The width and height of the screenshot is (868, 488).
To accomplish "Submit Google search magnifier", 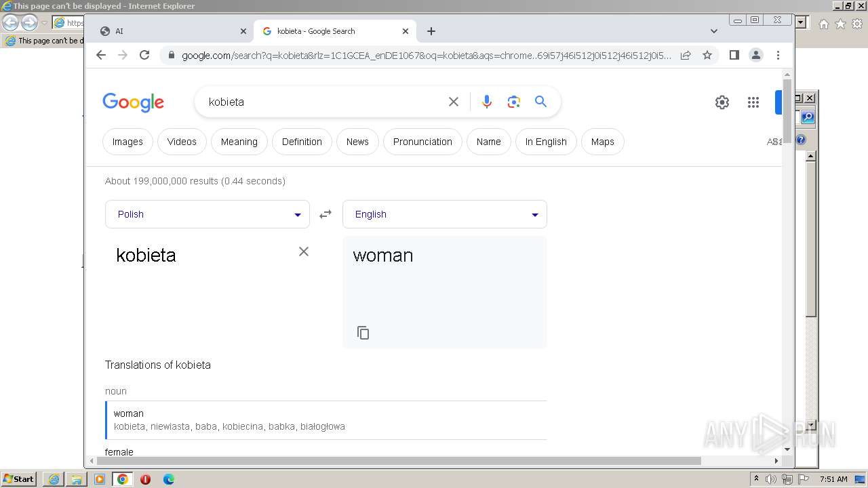I will coord(540,102).
